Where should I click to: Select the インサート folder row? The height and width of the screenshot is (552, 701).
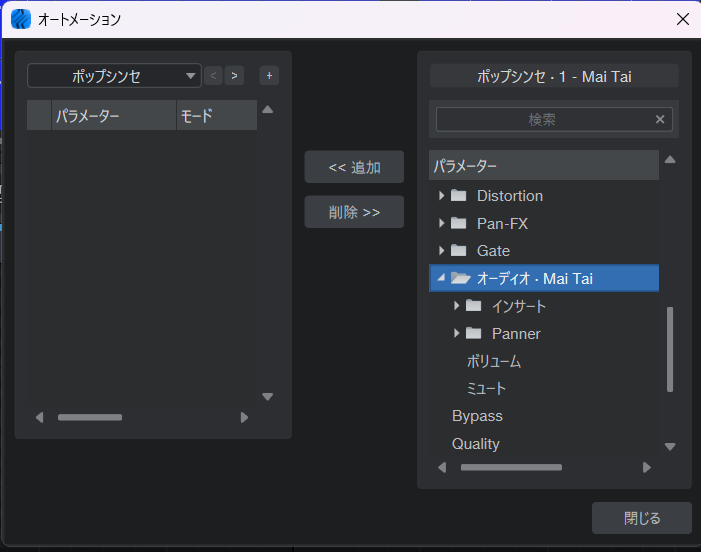point(544,306)
